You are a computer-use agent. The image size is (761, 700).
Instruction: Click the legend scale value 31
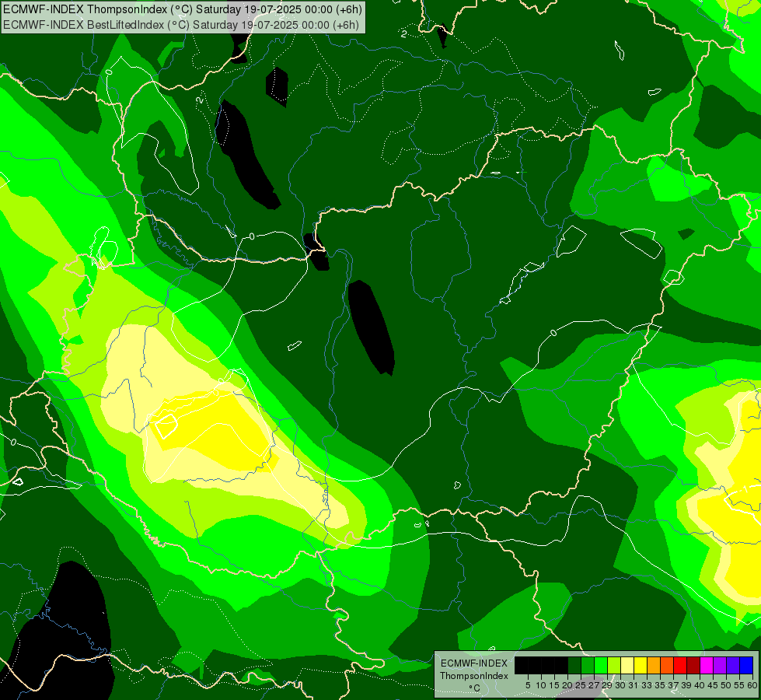coord(634,685)
